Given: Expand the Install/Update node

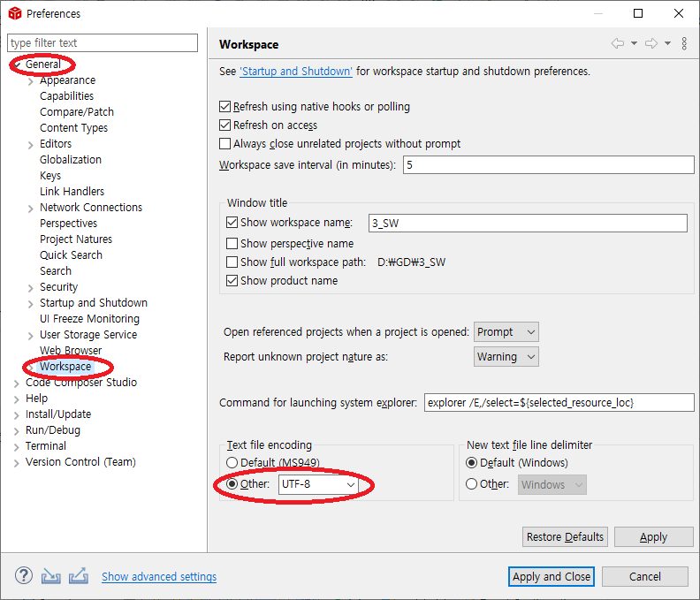Looking at the screenshot, I should point(16,415).
